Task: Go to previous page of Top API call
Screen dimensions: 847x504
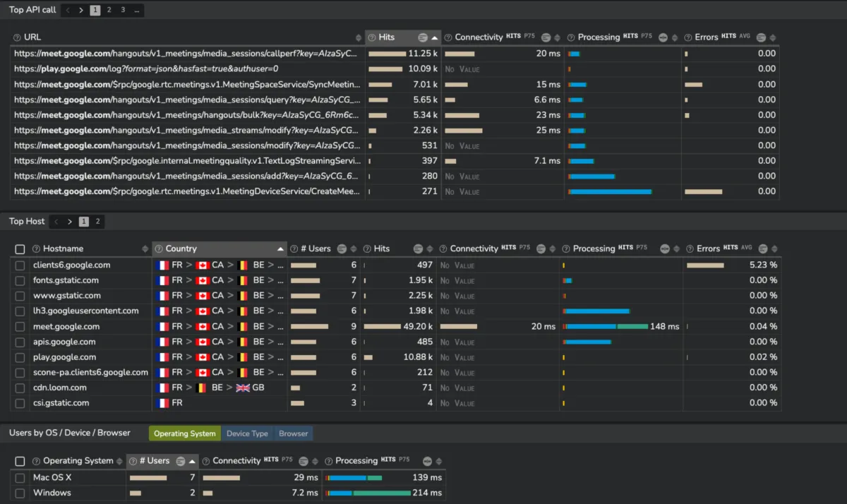Action: [68, 10]
